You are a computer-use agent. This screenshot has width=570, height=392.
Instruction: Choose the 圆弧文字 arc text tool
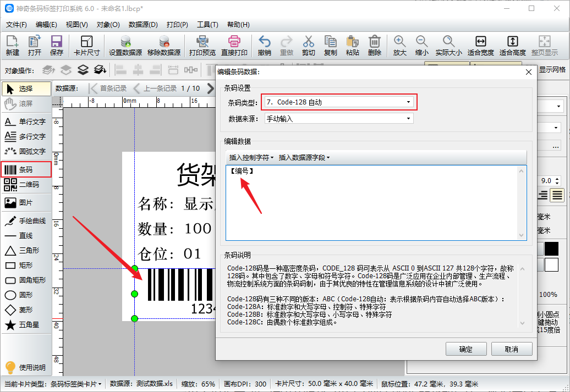tap(26, 151)
